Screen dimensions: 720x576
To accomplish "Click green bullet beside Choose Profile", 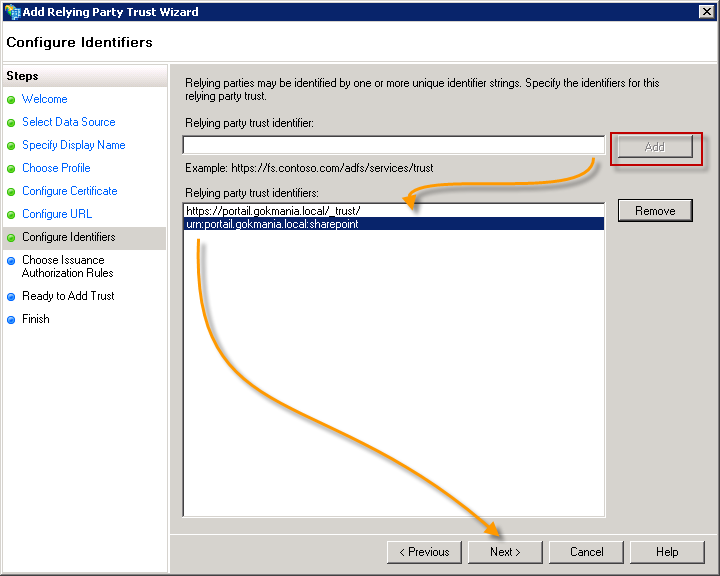I will [x=11, y=169].
